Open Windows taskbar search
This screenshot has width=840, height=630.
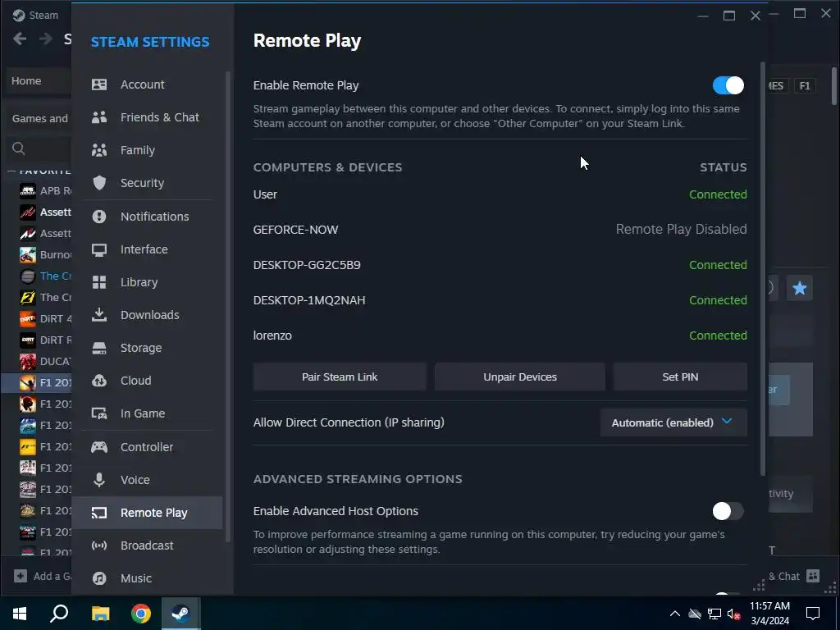click(59, 613)
